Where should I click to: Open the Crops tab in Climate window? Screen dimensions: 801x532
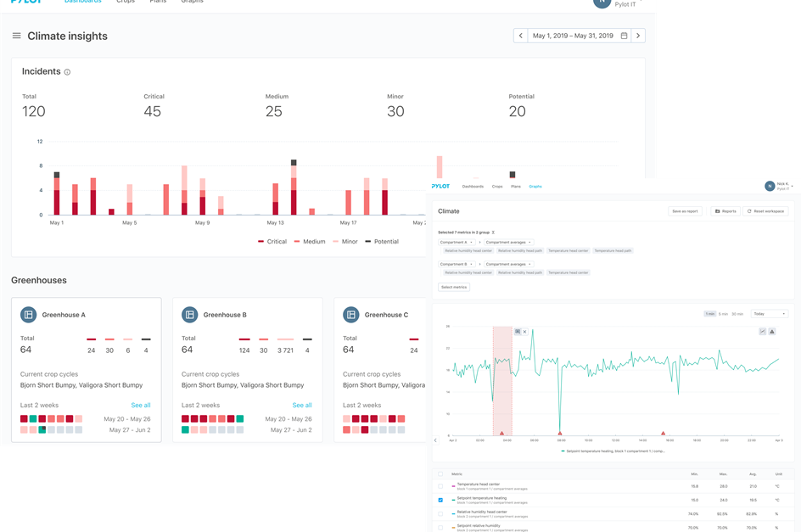497,186
